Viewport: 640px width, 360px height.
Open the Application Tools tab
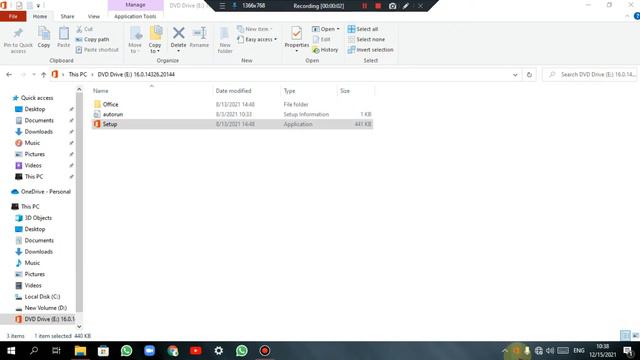(135, 16)
